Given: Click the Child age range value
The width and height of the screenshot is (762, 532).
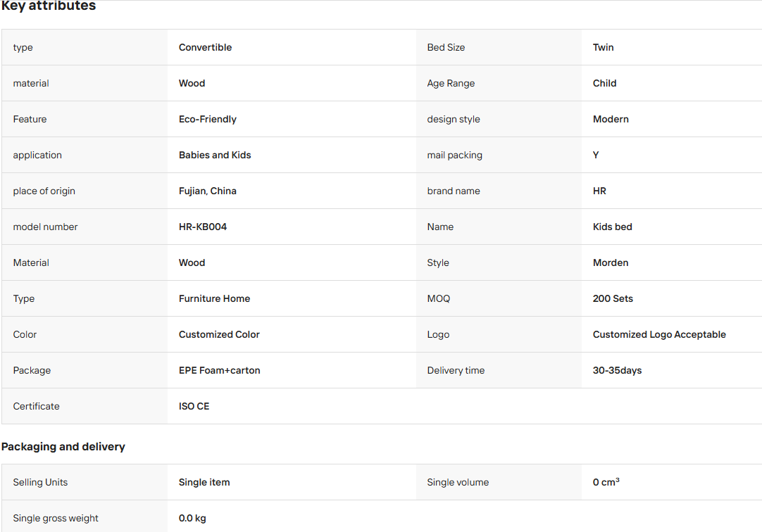Looking at the screenshot, I should (x=604, y=83).
